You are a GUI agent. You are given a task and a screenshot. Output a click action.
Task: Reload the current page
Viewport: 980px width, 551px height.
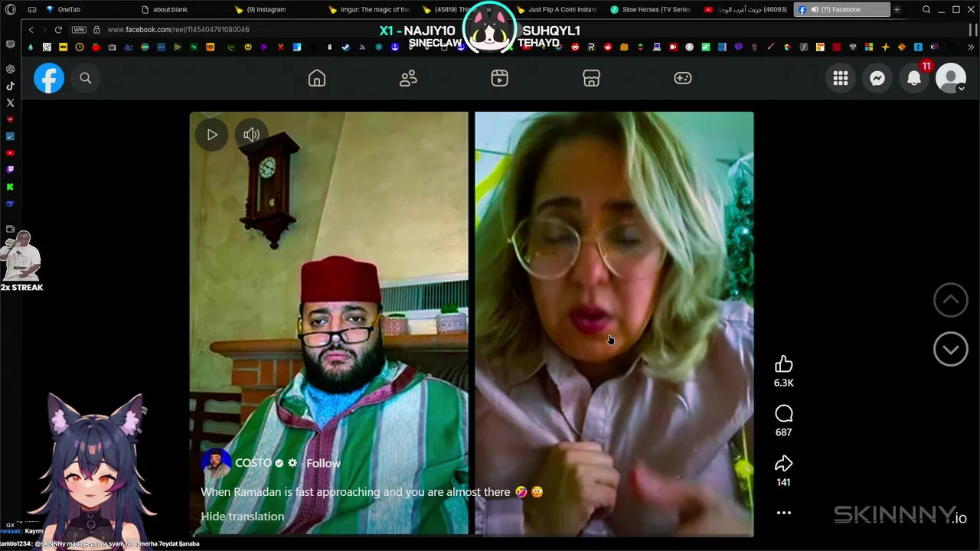58,29
